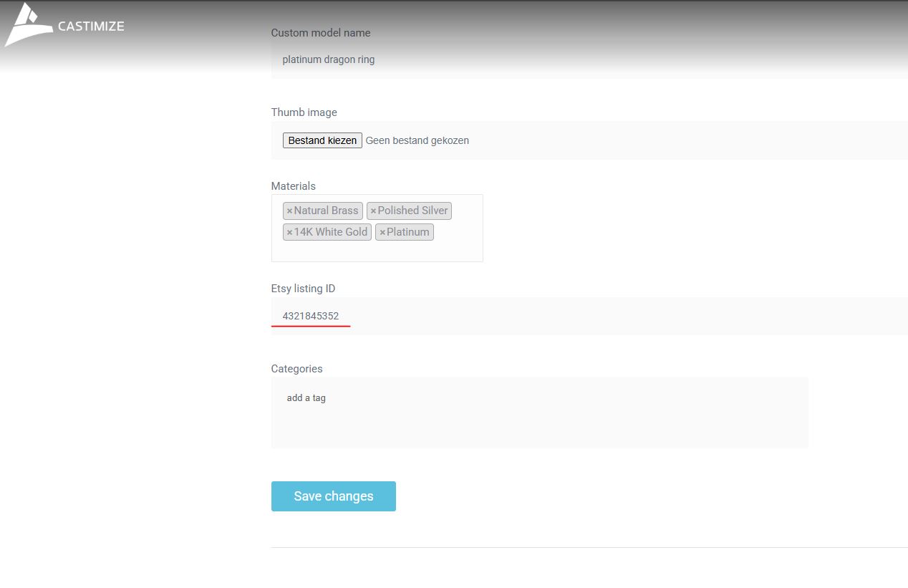Screen dimensions: 908x588
Task: Click the Etsy listing ID field
Action: (589, 316)
